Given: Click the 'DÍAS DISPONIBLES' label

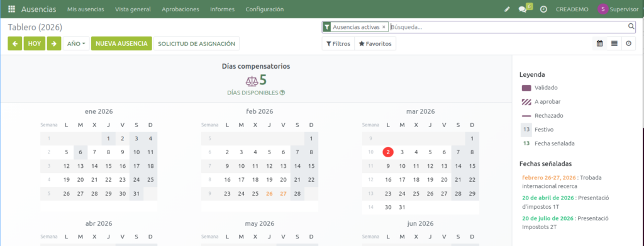Looking at the screenshot, I should (253, 93).
